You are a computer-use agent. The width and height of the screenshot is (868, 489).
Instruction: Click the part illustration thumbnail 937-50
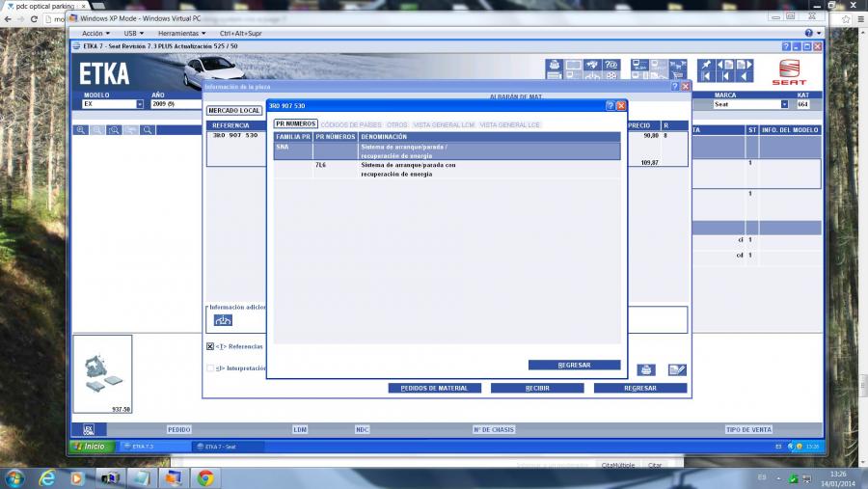102,374
